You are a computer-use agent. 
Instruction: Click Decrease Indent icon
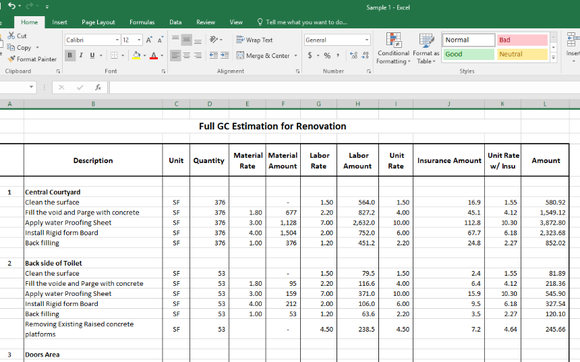pyautogui.click(x=213, y=55)
